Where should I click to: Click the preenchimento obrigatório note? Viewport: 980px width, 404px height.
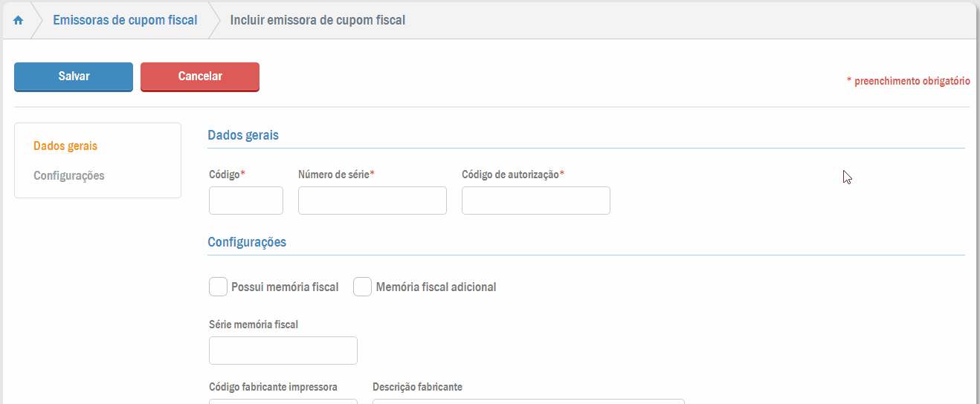[x=908, y=81]
